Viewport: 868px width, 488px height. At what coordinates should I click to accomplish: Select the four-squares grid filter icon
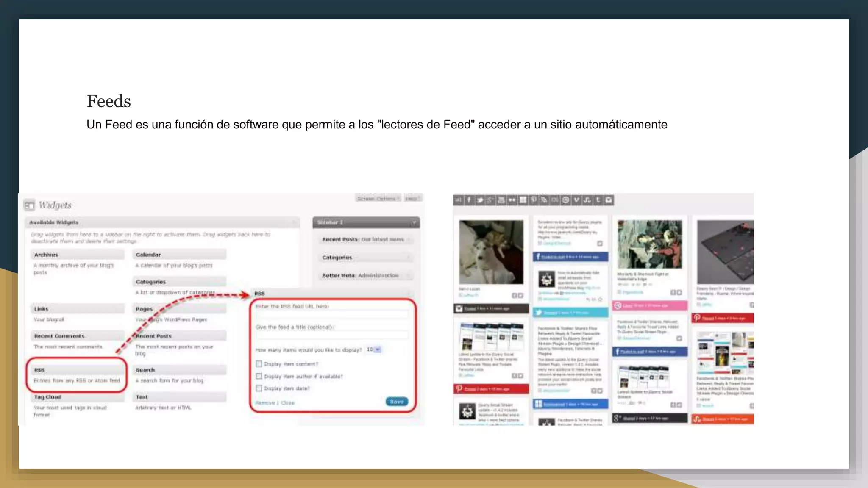click(x=523, y=200)
